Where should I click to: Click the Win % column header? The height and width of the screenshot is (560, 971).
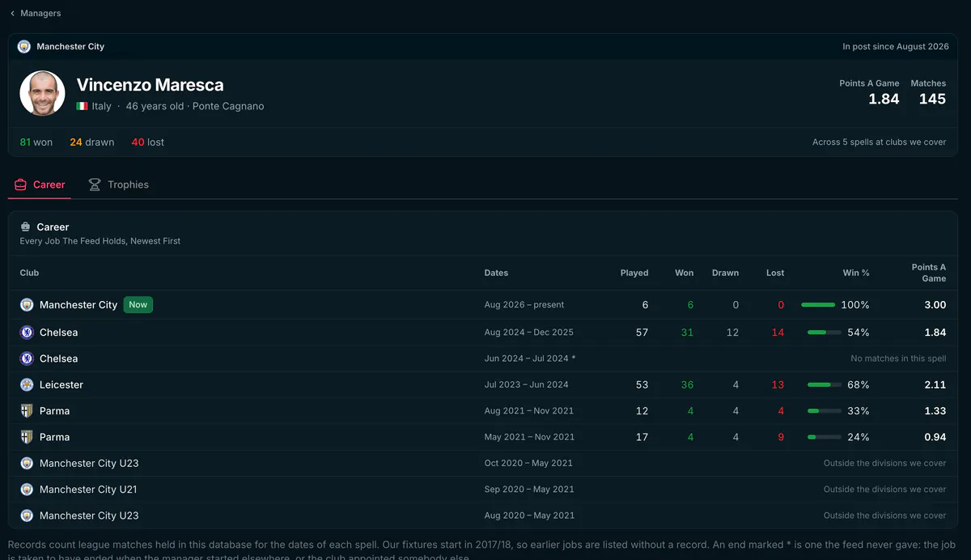tap(856, 273)
